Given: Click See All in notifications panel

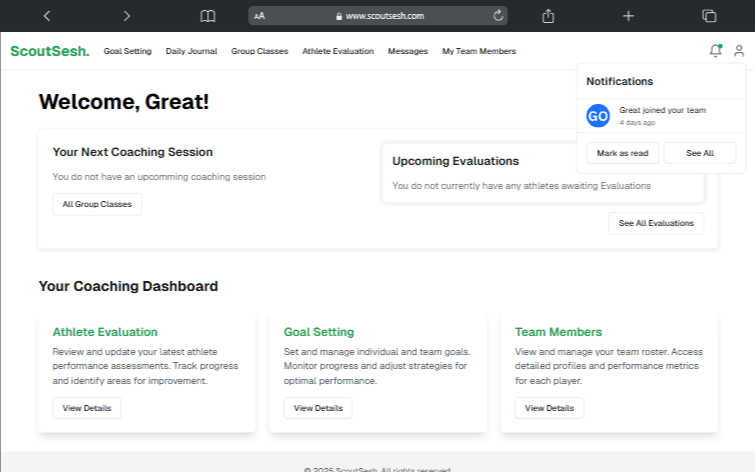Looking at the screenshot, I should click(x=699, y=153).
